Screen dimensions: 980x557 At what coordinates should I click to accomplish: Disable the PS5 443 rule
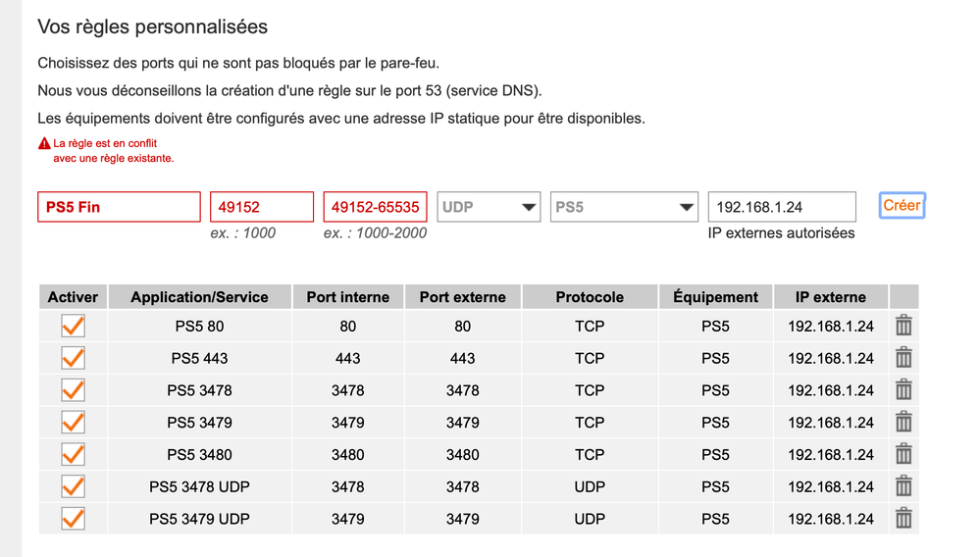73,358
